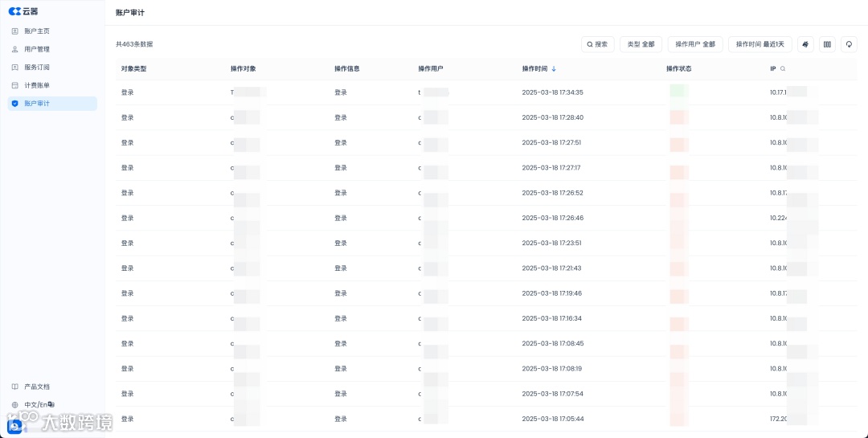Click the 操作状态 column header

click(x=678, y=69)
